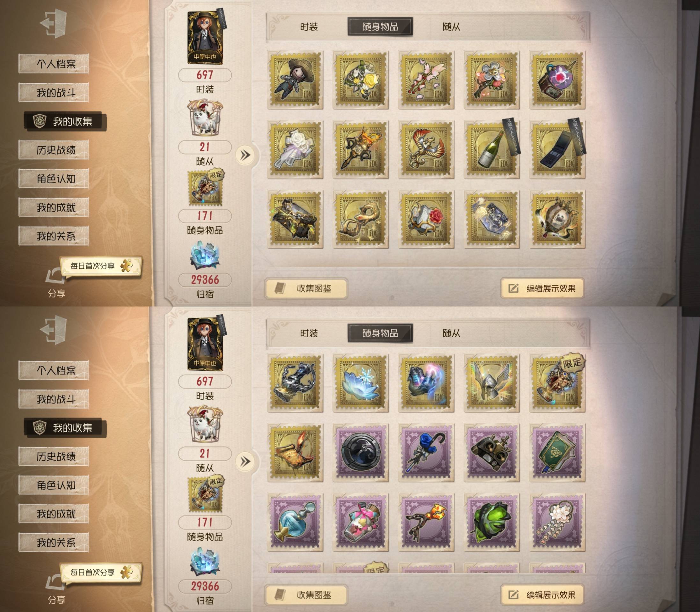The height and width of the screenshot is (612, 700).
Task: Select the scarecrow doll accessory stamp
Action: [x=295, y=80]
